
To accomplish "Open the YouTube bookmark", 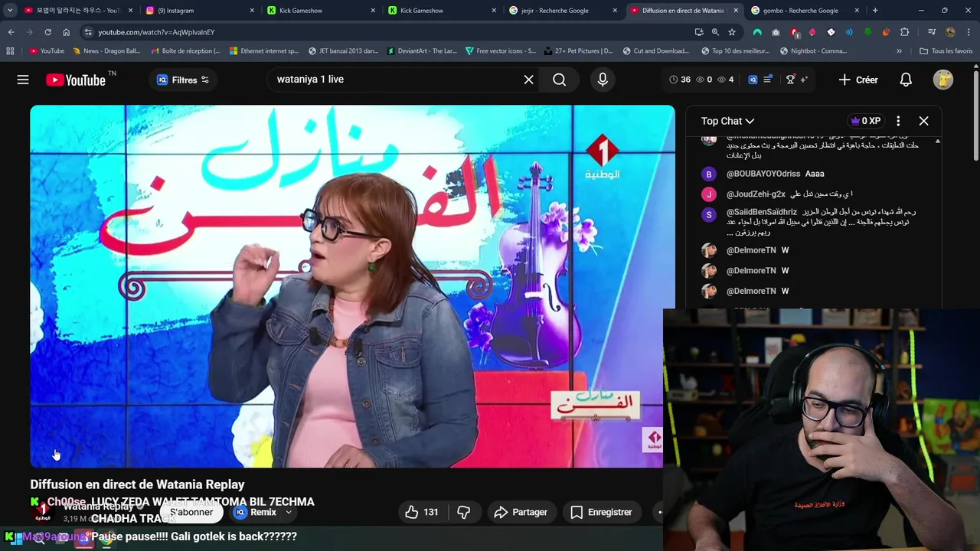I will tap(47, 51).
